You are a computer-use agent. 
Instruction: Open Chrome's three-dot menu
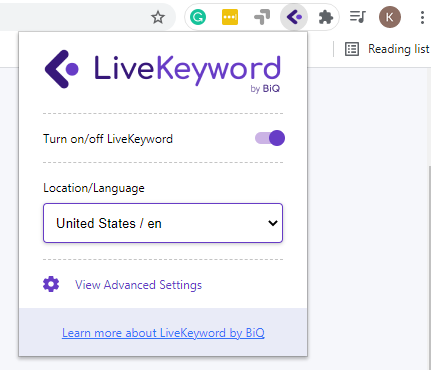point(422,17)
